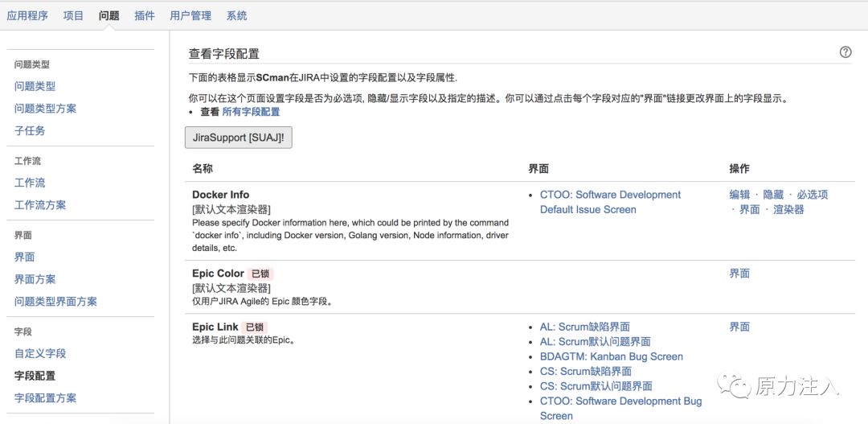The width and height of the screenshot is (868, 424).
Task: Click the Epic Link field name
Action: pos(215,327)
